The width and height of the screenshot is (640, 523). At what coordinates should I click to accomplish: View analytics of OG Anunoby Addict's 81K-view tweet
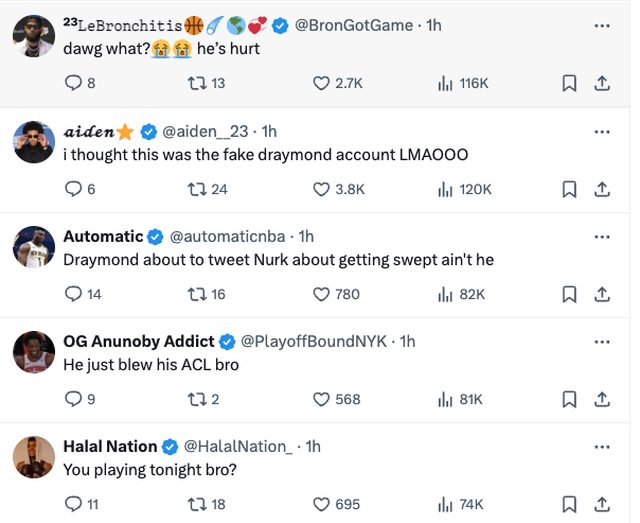point(445,399)
